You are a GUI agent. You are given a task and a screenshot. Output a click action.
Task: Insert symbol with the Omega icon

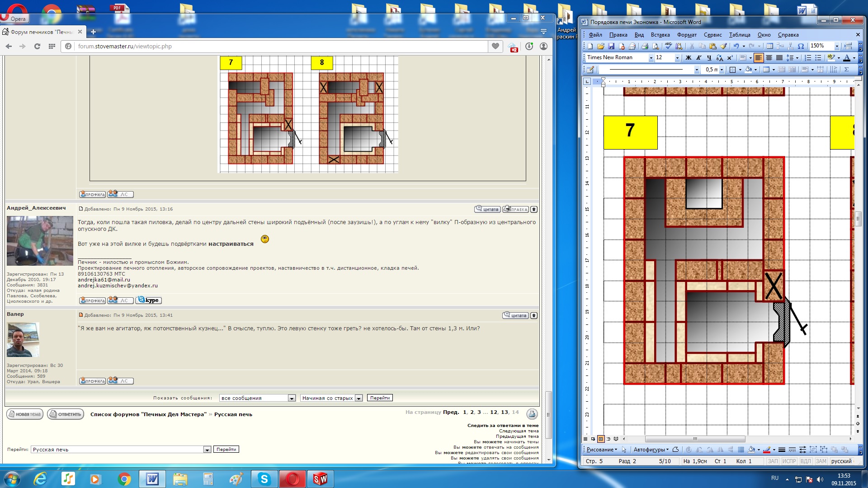tap(801, 46)
